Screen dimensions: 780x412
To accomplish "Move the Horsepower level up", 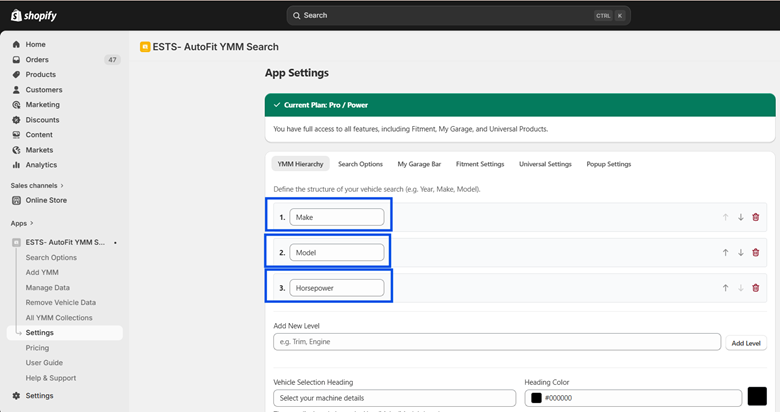I will pyautogui.click(x=725, y=288).
